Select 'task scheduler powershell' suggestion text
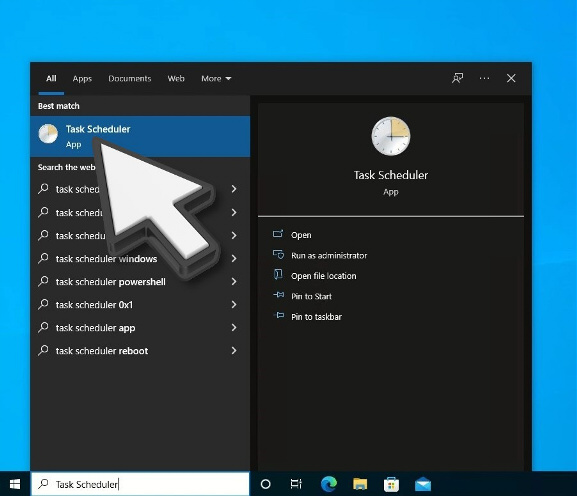 point(110,282)
